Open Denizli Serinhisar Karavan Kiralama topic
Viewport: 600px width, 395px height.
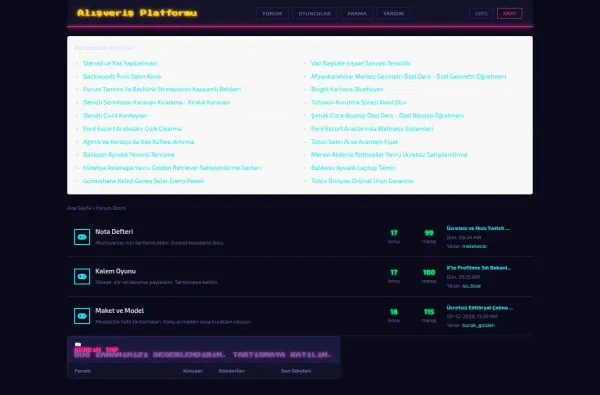pyautogui.click(x=157, y=102)
